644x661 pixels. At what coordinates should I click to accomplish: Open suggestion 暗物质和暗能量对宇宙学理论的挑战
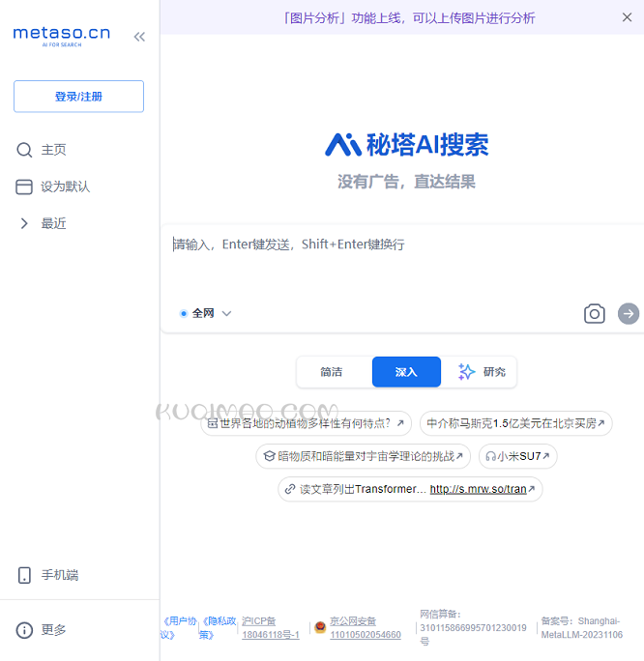tap(364, 456)
